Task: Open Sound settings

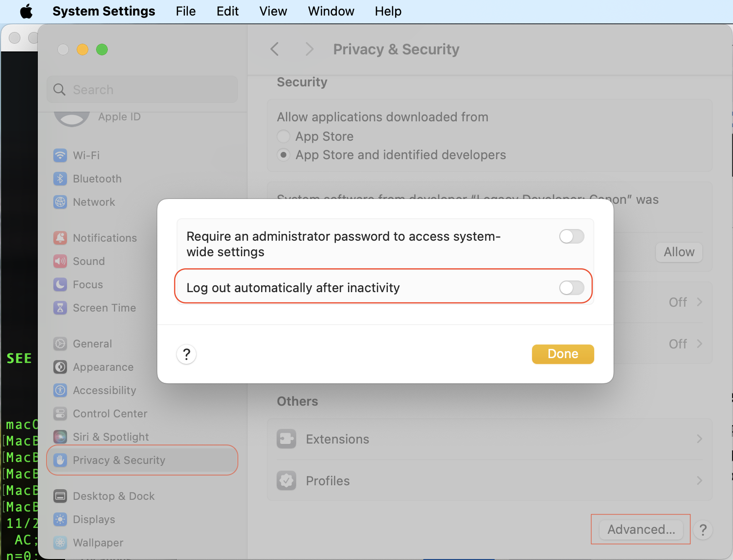Action: pos(89,261)
